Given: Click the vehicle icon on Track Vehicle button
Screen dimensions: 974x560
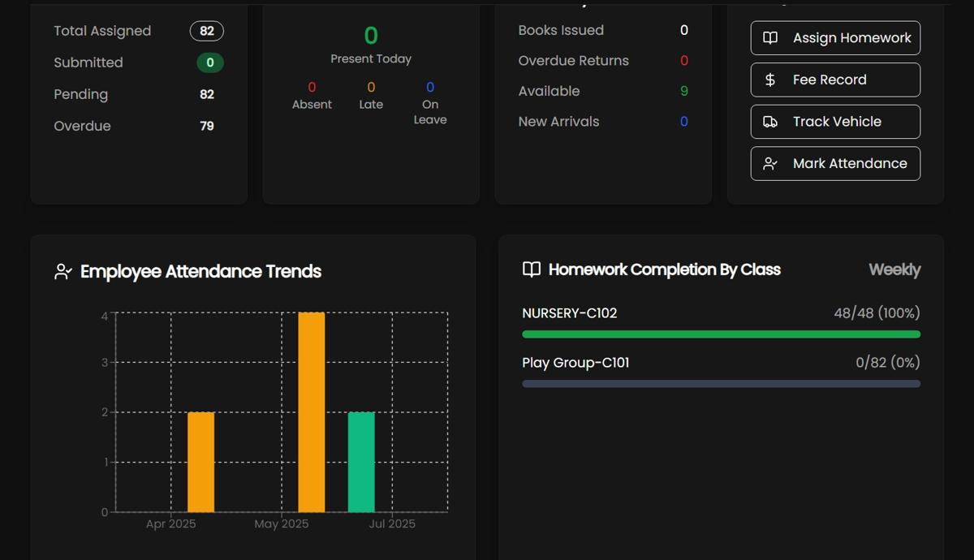Looking at the screenshot, I should click(x=772, y=121).
